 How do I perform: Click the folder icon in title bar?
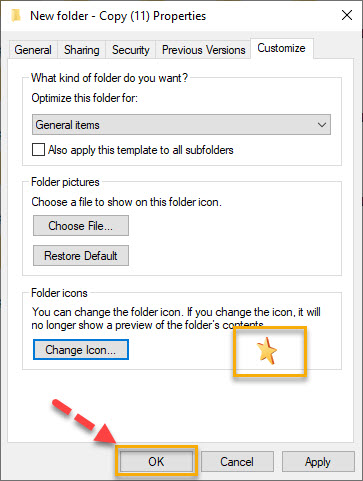click(16, 16)
